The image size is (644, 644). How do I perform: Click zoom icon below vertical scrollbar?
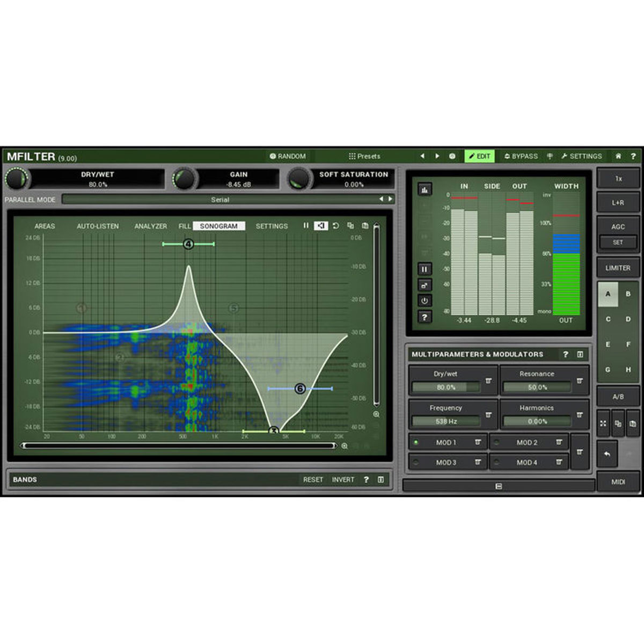tap(376, 414)
